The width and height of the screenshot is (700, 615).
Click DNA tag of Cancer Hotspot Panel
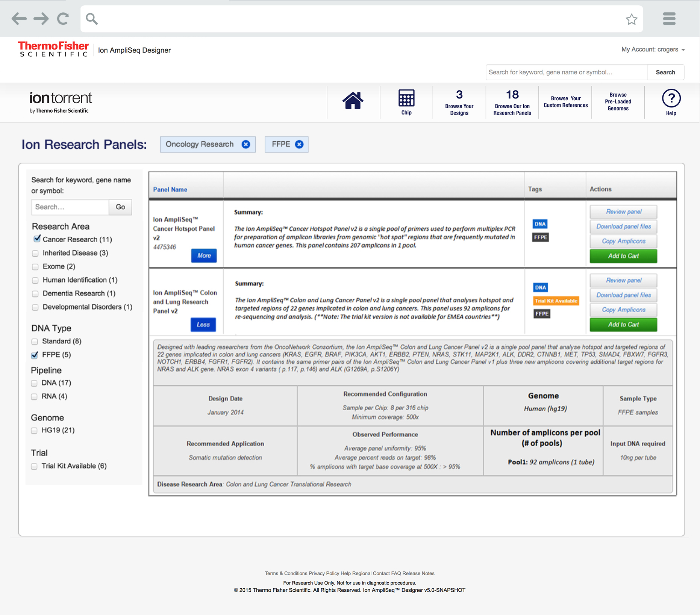pyautogui.click(x=540, y=224)
